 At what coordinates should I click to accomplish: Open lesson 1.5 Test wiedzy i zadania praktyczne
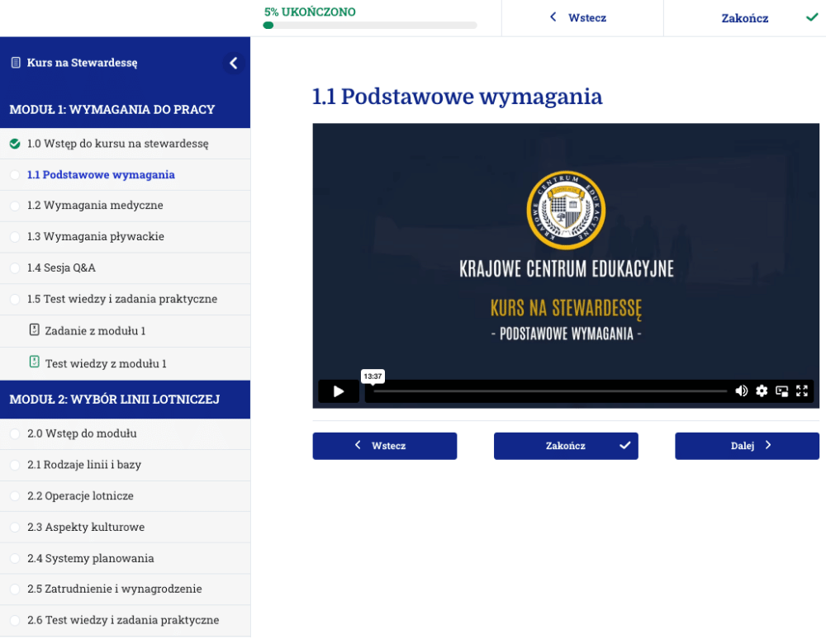pos(125,299)
